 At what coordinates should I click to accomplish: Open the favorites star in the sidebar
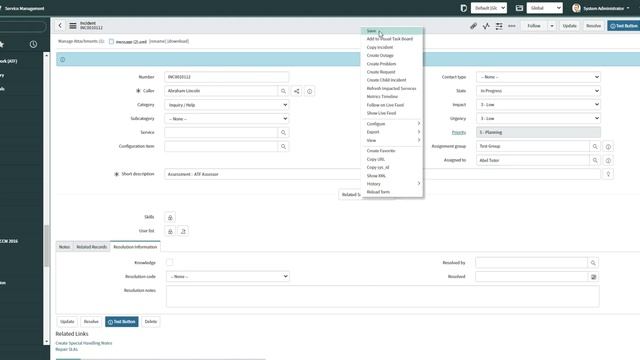2,44
